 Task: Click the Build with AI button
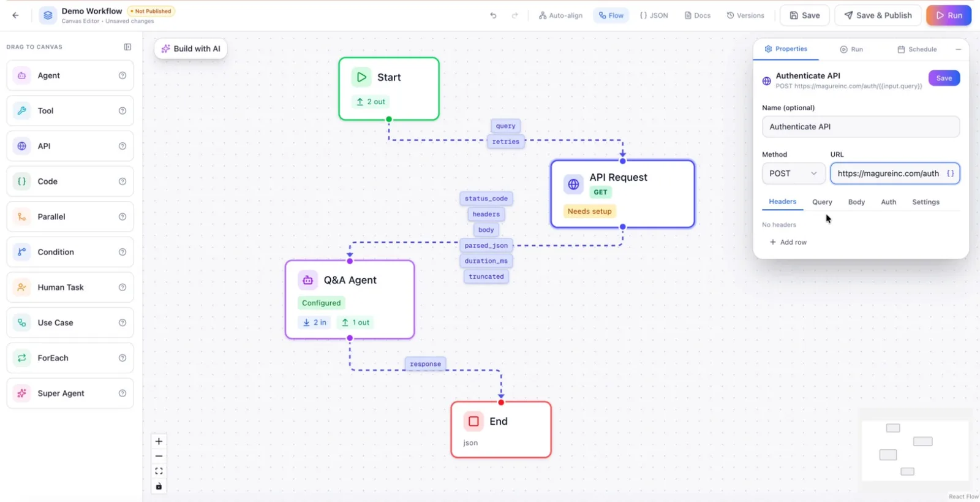[x=190, y=48]
